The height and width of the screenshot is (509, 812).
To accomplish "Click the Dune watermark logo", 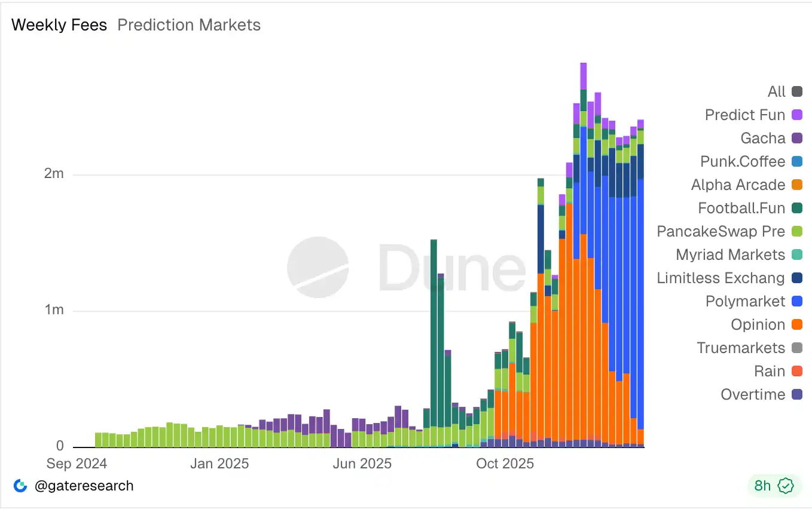I will (x=318, y=267).
